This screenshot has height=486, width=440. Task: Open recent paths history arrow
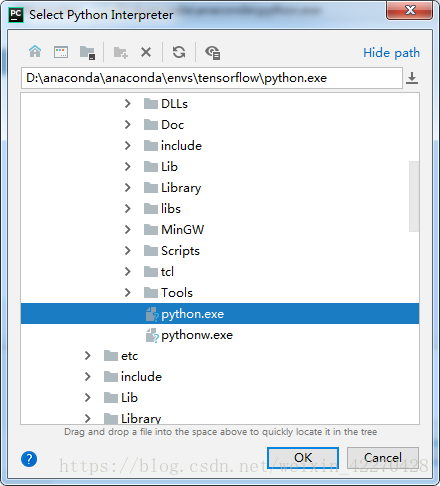tap(412, 78)
